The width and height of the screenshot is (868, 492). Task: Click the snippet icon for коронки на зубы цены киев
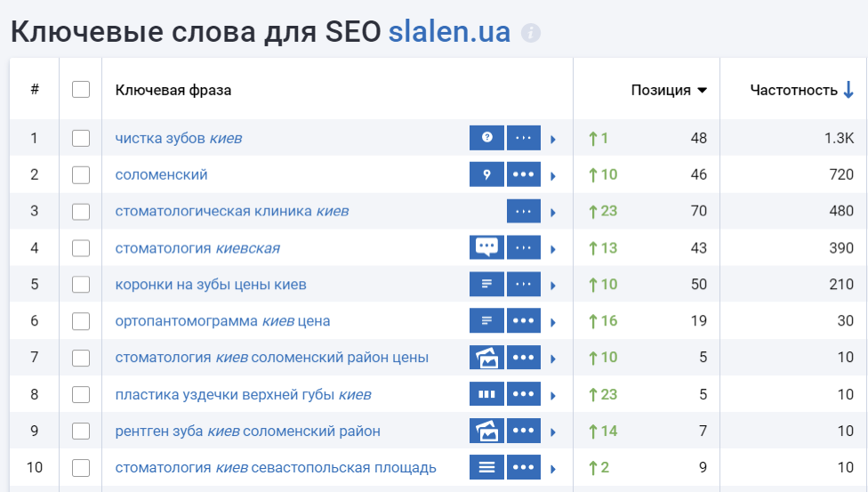[x=486, y=284]
